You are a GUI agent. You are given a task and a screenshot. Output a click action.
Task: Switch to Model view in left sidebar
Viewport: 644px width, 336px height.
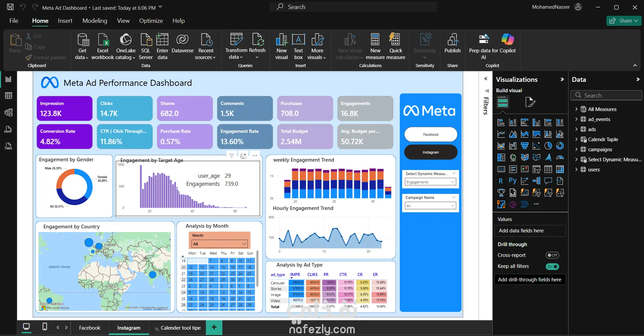(9, 112)
